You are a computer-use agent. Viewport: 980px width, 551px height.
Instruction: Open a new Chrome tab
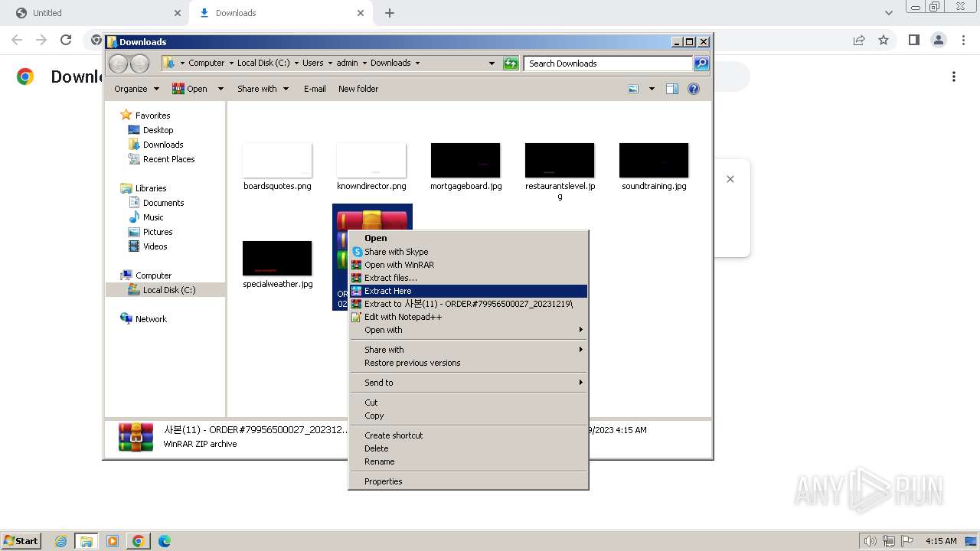[x=390, y=13]
